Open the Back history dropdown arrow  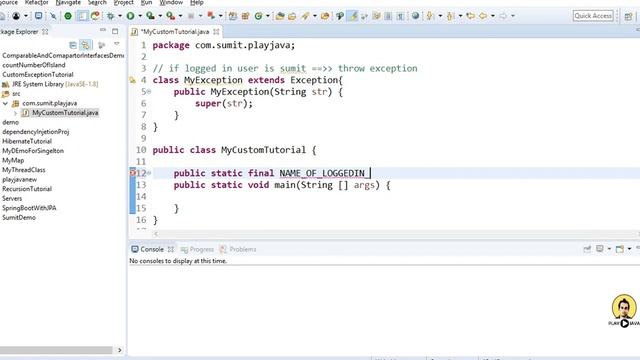click(493, 16)
